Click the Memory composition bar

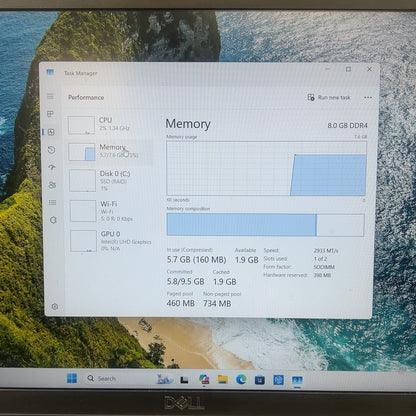[x=265, y=225]
